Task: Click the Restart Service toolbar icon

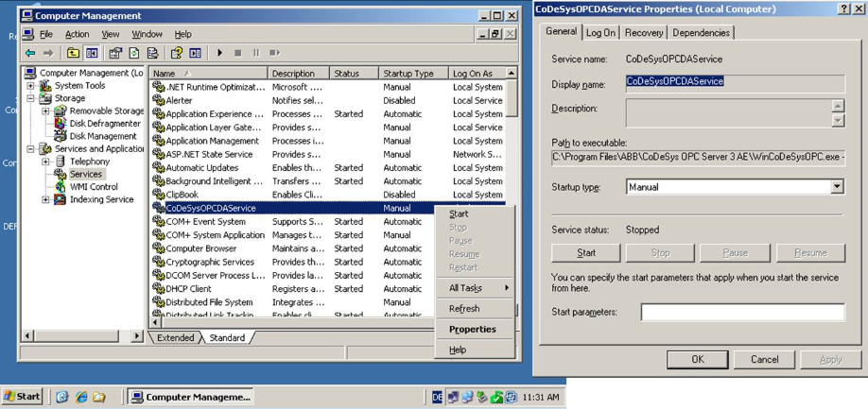Action: [x=274, y=53]
